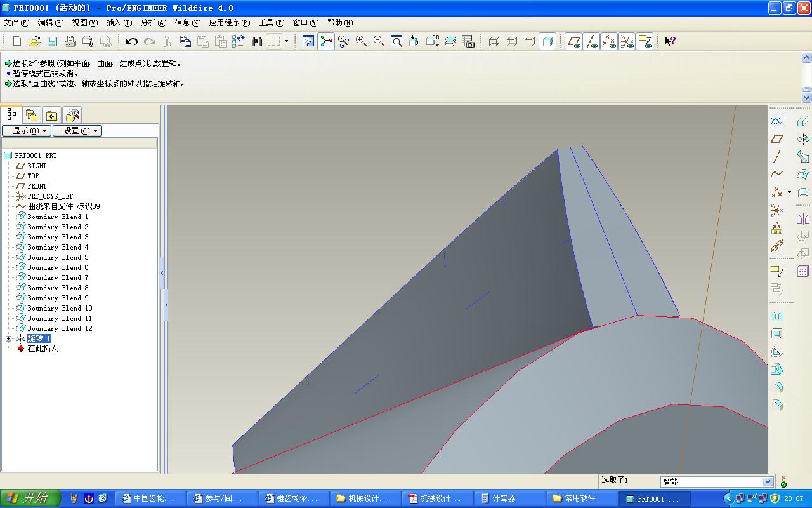The width and height of the screenshot is (812, 508).
Task: Switch to wireframe display
Action: (x=494, y=41)
